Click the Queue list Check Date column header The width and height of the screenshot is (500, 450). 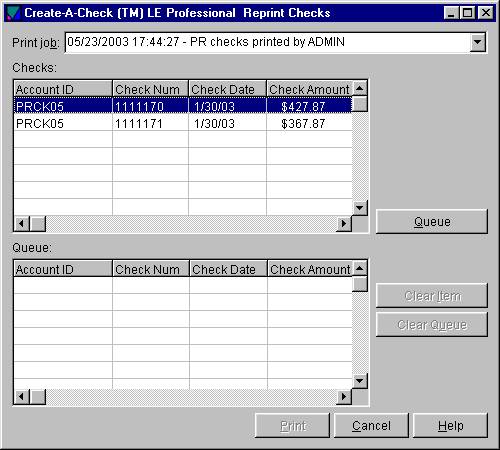pos(228,269)
